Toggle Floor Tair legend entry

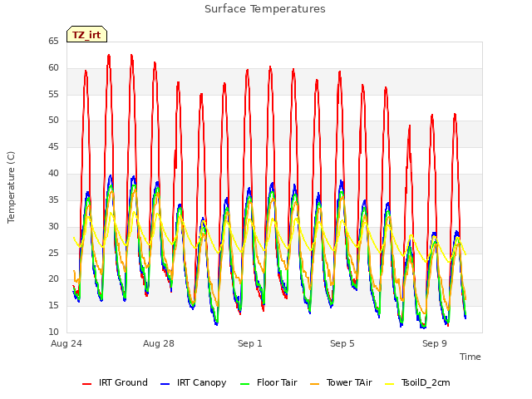[268, 382]
